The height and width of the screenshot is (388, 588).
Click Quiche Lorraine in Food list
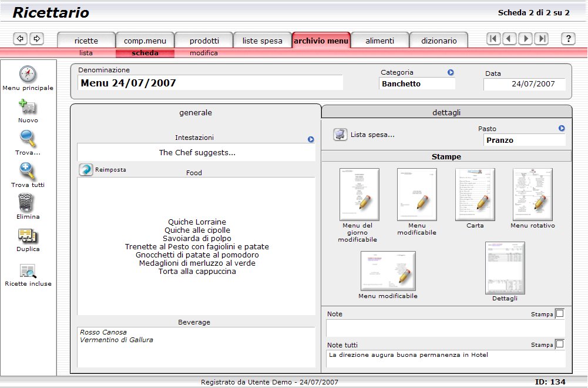[197, 222]
